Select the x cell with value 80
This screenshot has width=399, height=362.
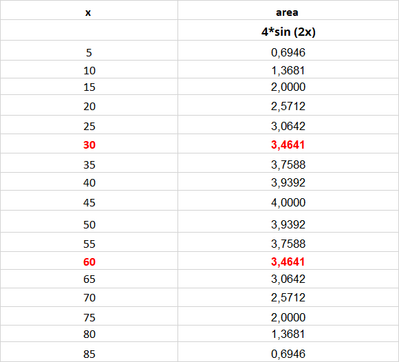[89, 334]
